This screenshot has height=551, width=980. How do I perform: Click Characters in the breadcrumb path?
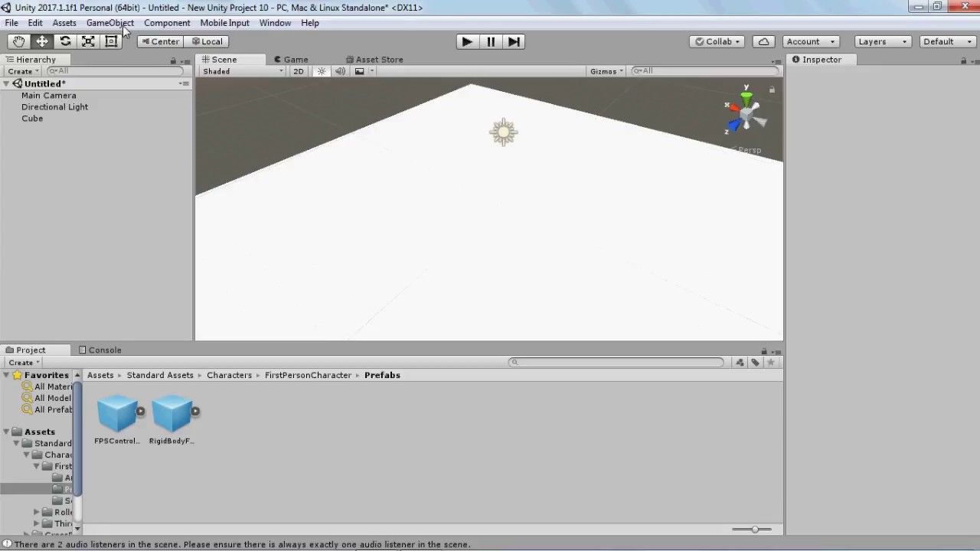[229, 375]
